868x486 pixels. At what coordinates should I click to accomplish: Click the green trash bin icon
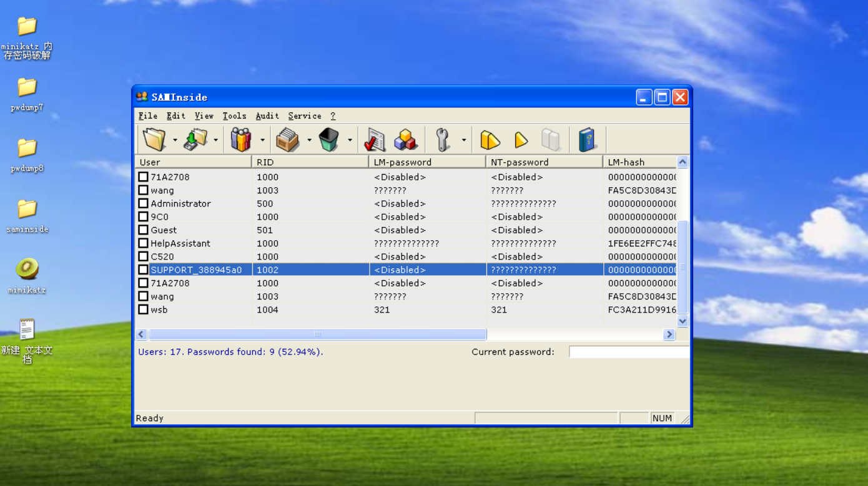click(328, 140)
